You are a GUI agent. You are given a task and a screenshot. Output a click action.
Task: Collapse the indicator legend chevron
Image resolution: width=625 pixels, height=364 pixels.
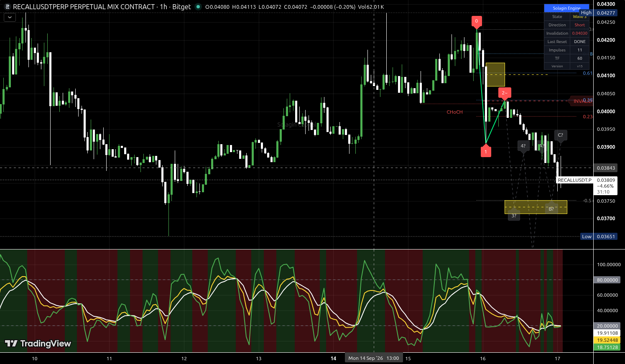click(10, 18)
